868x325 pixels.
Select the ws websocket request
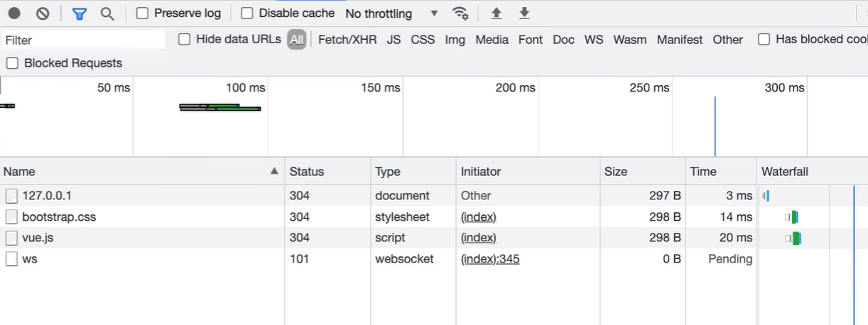point(434,259)
